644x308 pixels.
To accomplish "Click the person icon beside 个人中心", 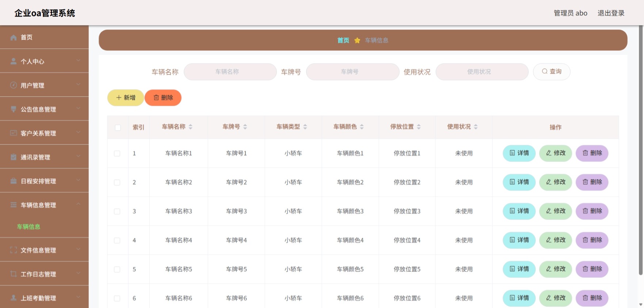I will [14, 61].
